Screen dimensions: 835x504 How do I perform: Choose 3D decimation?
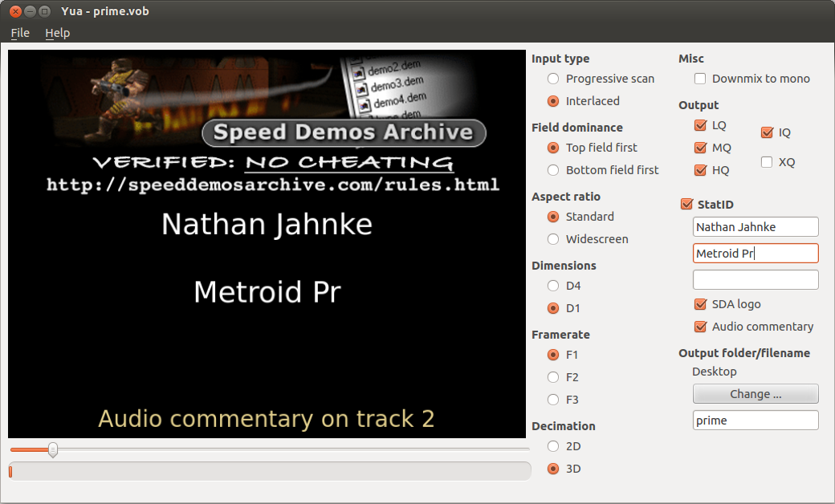(x=553, y=469)
